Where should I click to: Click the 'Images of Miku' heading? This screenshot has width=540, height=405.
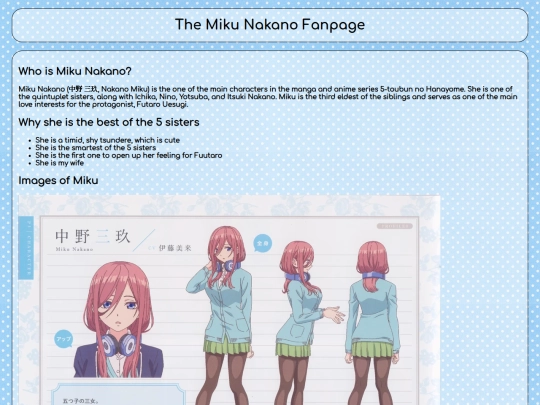(58, 180)
